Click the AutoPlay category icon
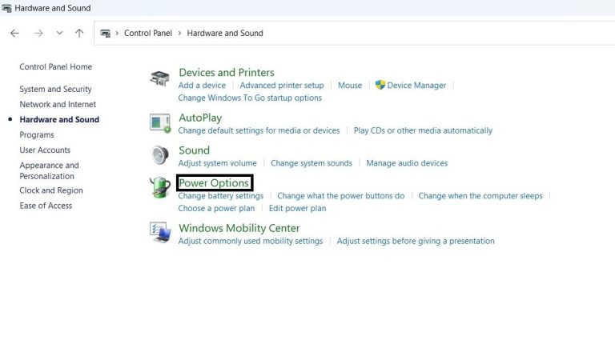This screenshot has height=364, width=615. [160, 122]
